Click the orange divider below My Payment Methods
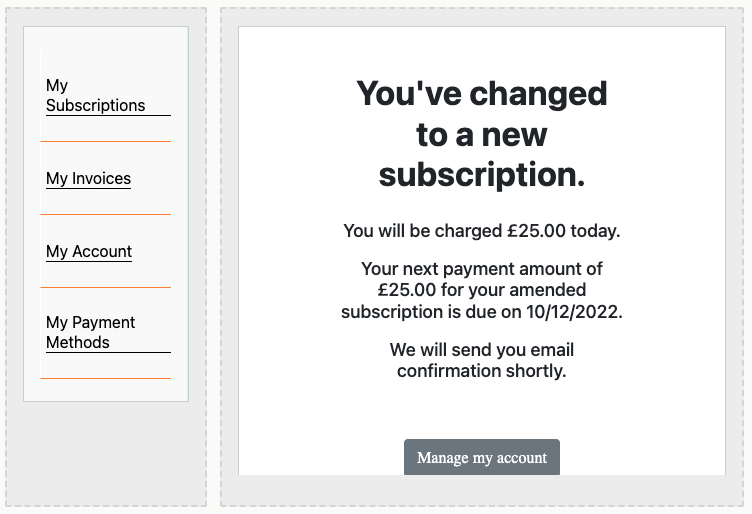This screenshot has width=752, height=514. pos(105,378)
